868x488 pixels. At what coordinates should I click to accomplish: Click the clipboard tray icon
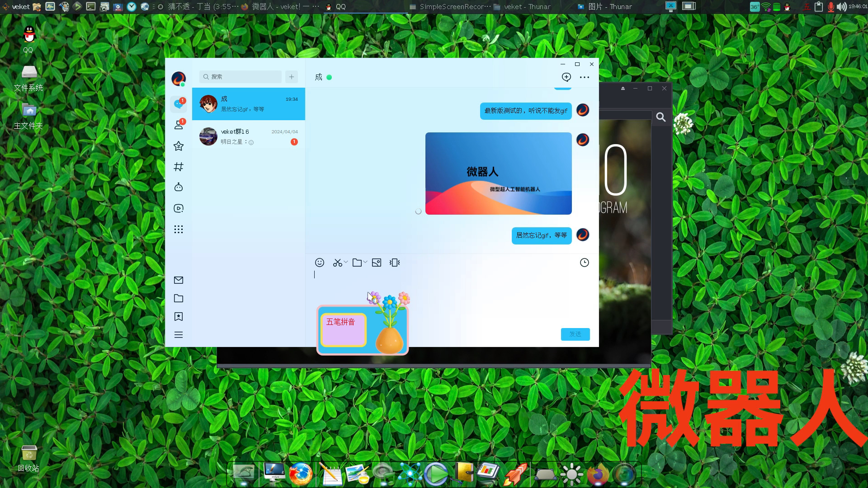[x=819, y=6]
